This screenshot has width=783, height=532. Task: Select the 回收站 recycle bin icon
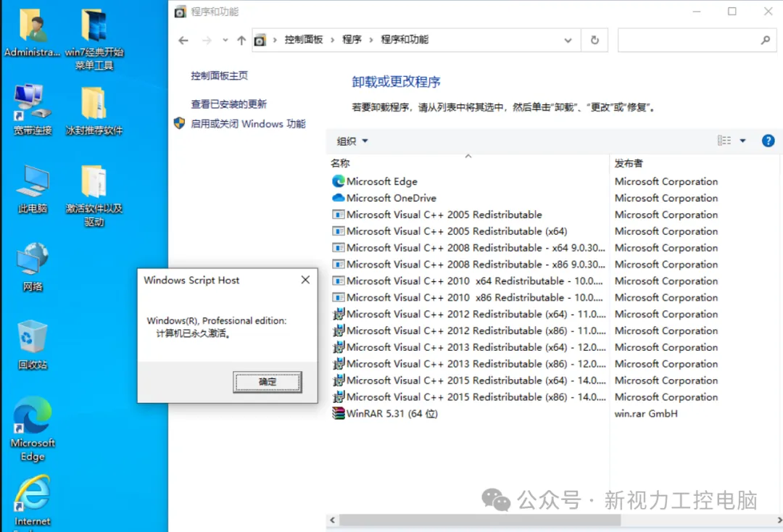click(x=33, y=344)
